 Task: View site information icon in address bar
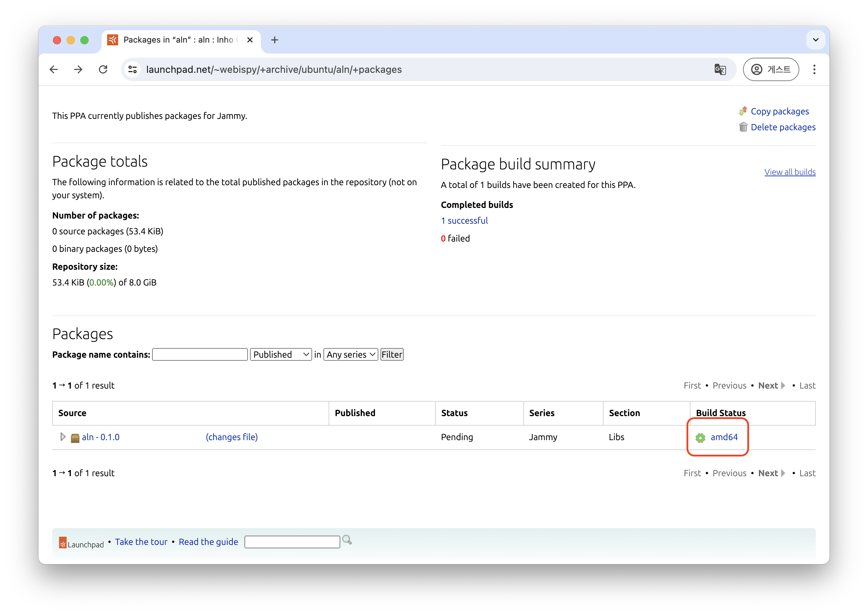133,69
